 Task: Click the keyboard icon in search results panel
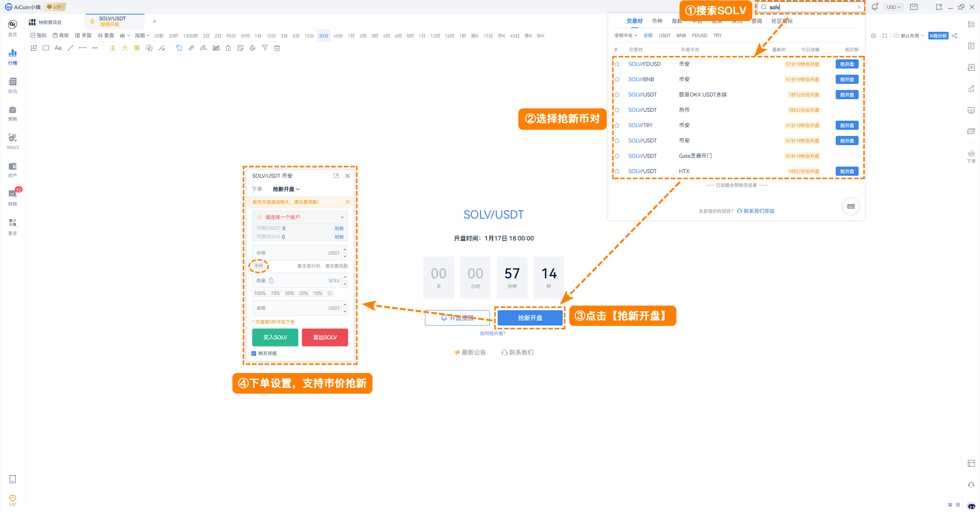tap(851, 206)
